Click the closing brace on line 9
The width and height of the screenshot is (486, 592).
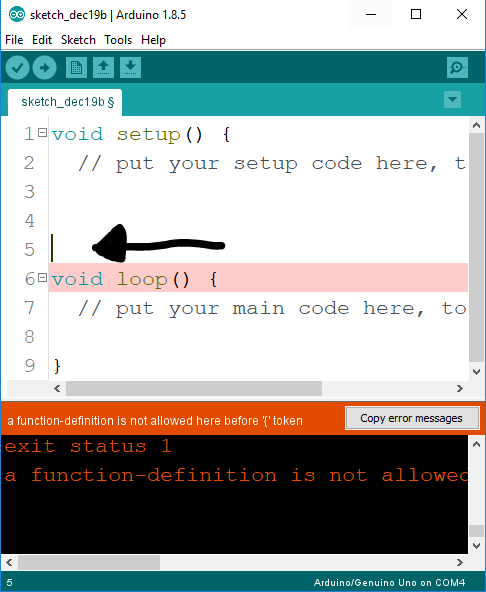tap(57, 366)
